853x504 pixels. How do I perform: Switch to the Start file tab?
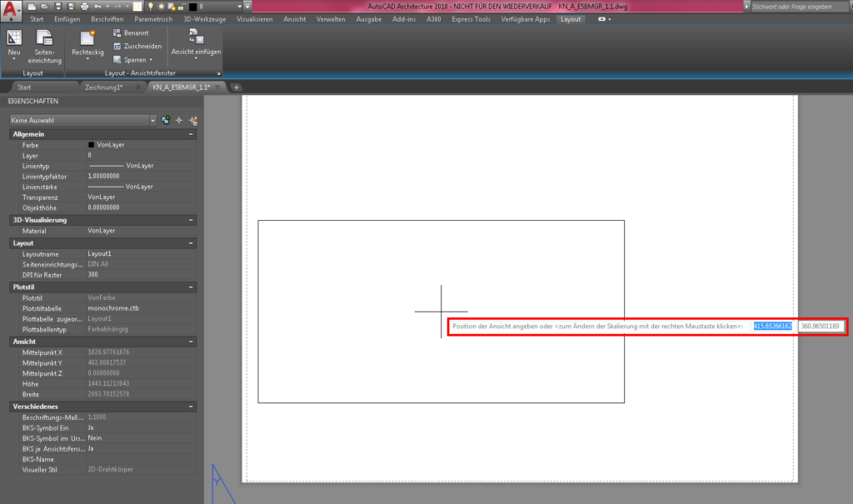click(24, 87)
